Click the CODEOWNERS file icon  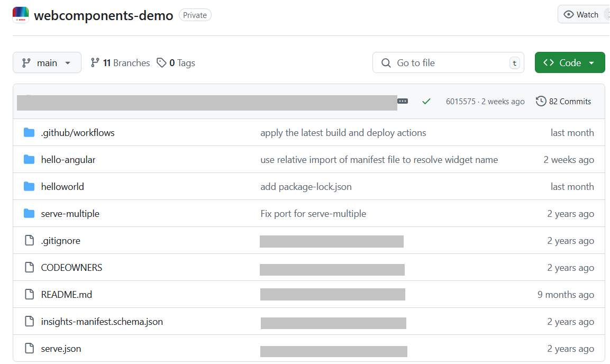point(30,268)
